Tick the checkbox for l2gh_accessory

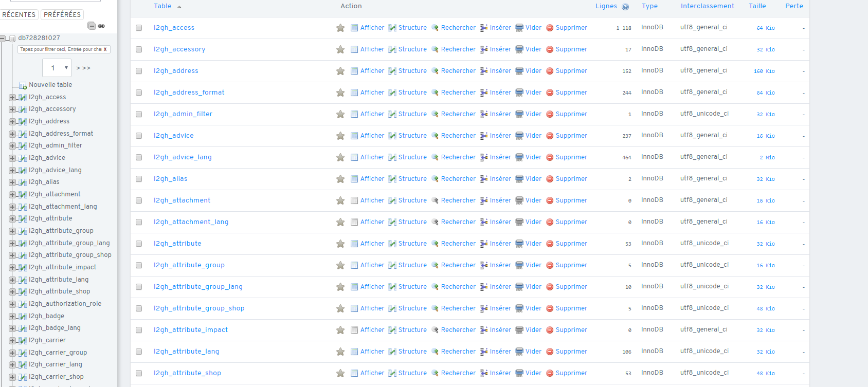pyautogui.click(x=139, y=49)
